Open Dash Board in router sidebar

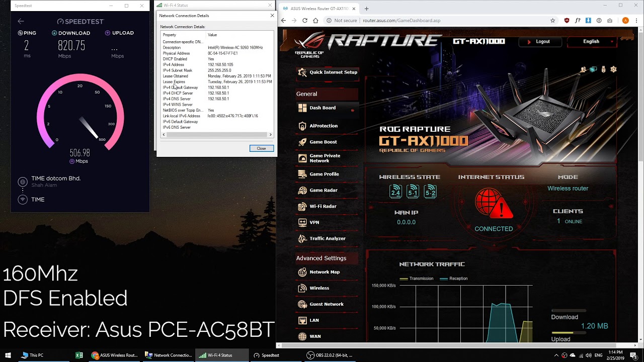[x=327, y=108]
